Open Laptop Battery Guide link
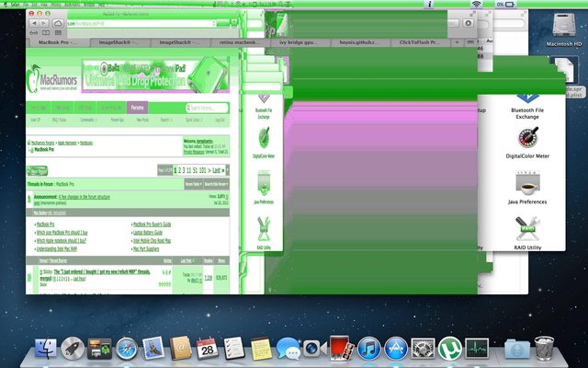 click(x=148, y=233)
